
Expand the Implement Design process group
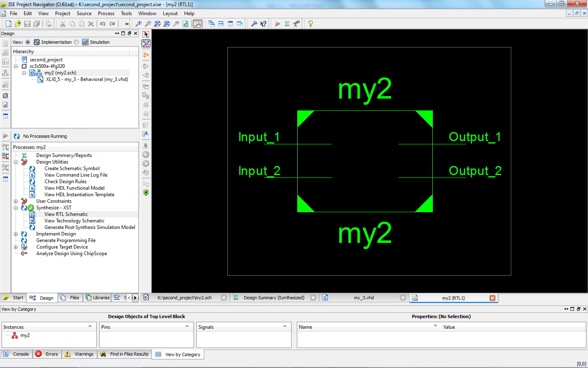16,234
